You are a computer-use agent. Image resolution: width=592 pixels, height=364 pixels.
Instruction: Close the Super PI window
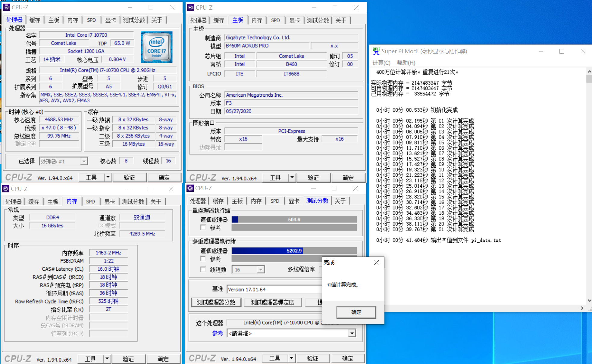(x=583, y=51)
